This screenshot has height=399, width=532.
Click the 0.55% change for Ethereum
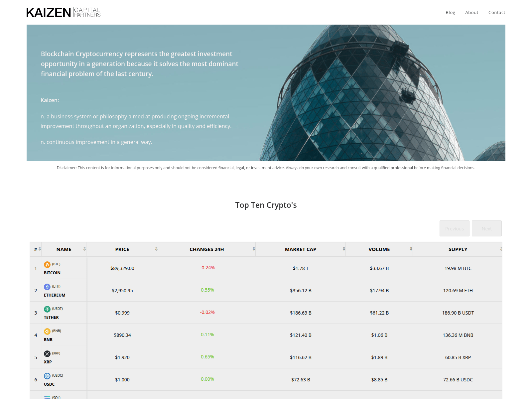pos(207,290)
